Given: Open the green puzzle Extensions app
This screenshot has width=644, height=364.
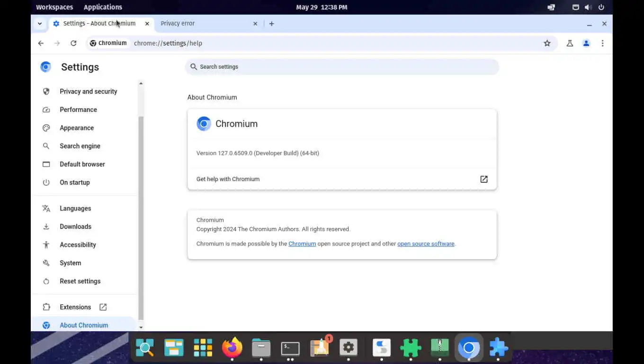Looking at the screenshot, I should pos(411,348).
